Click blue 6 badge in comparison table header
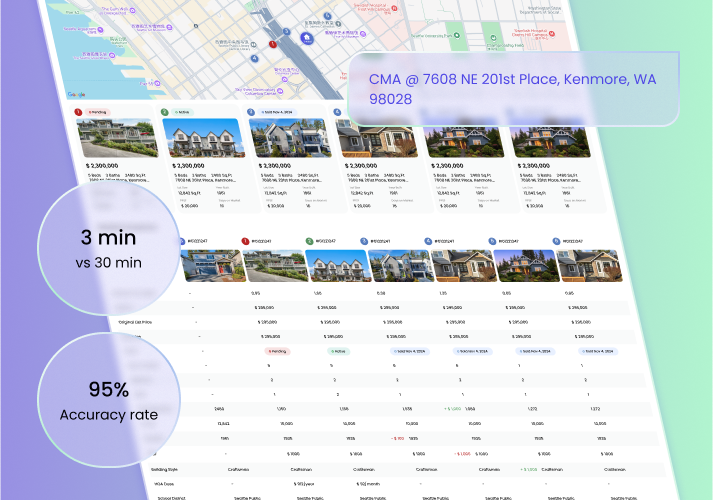This screenshot has width=713, height=500. point(556,241)
